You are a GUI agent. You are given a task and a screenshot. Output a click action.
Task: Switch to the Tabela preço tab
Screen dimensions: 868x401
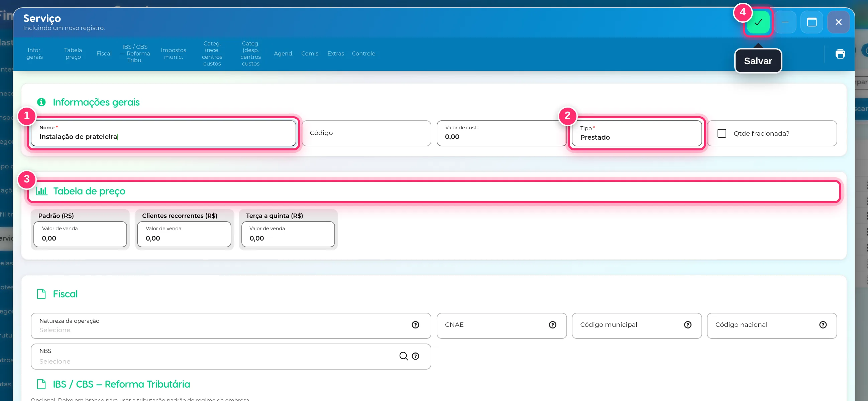[73, 53]
